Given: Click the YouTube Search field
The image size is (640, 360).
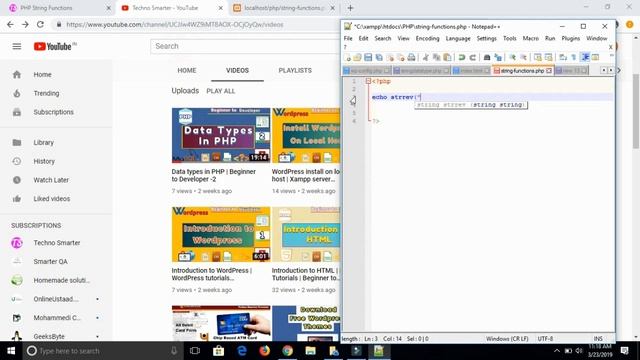Looking at the screenshot, I should [x=245, y=46].
